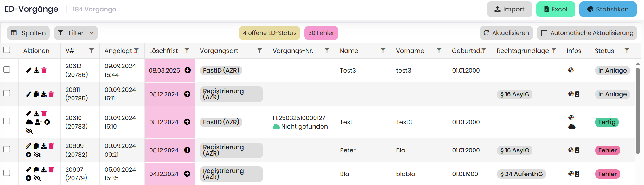Expand the Filter dropdown

pyautogui.click(x=76, y=33)
